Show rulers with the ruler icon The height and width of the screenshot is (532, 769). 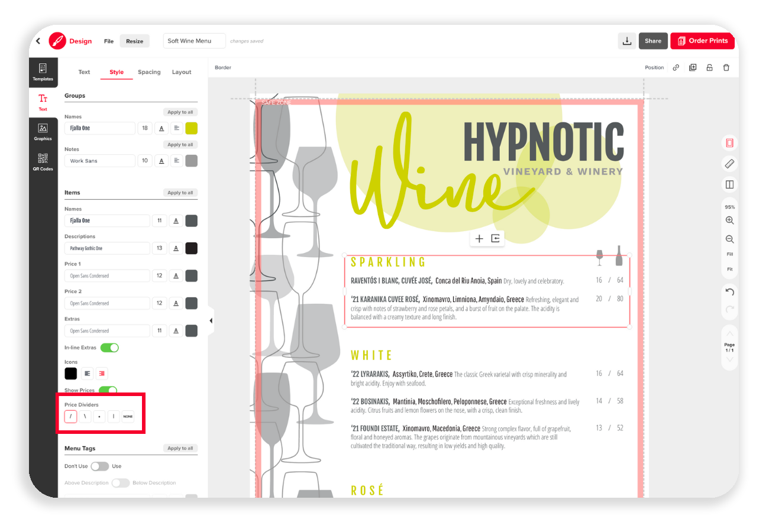[x=729, y=164]
